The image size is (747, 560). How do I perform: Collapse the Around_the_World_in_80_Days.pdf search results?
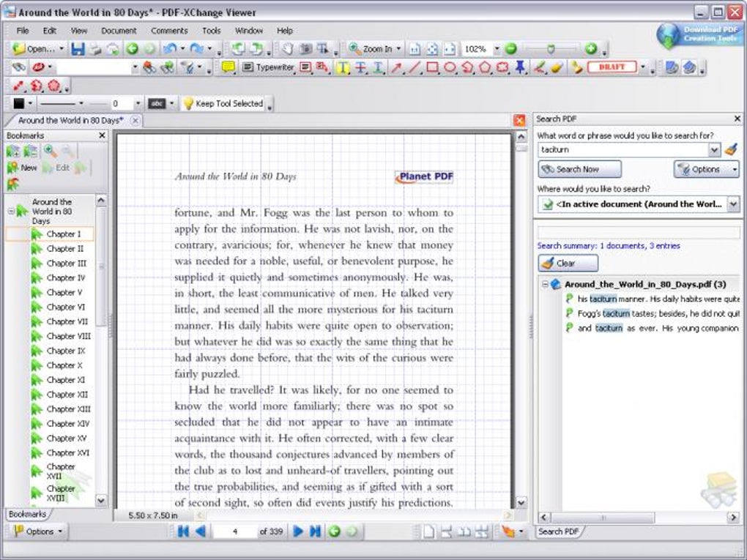[545, 284]
